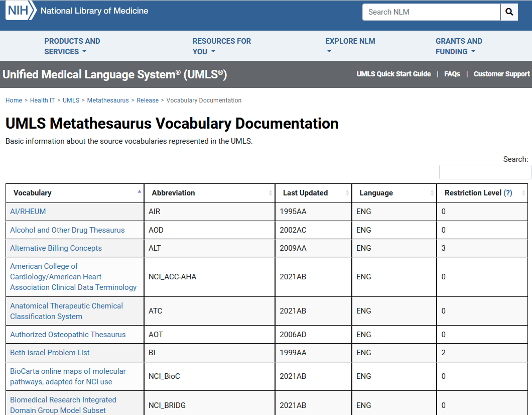
Task: Go to Health IT breadcrumb
Action: [43, 100]
